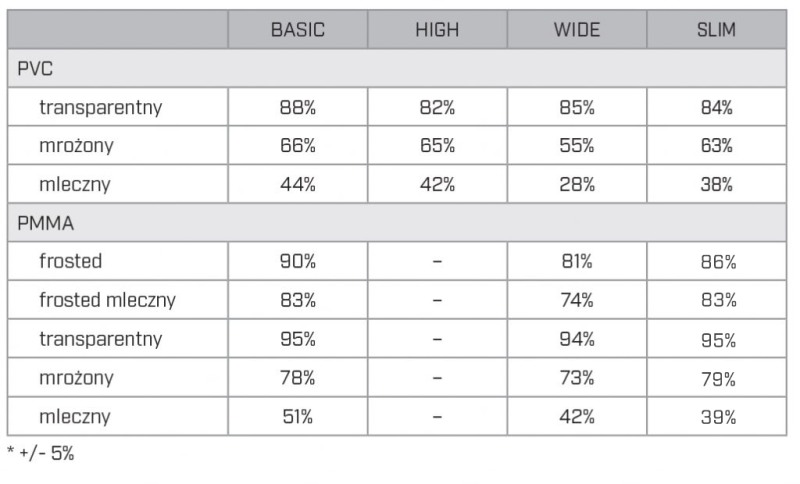
Task: Click the frosted row label
Action: (70, 261)
